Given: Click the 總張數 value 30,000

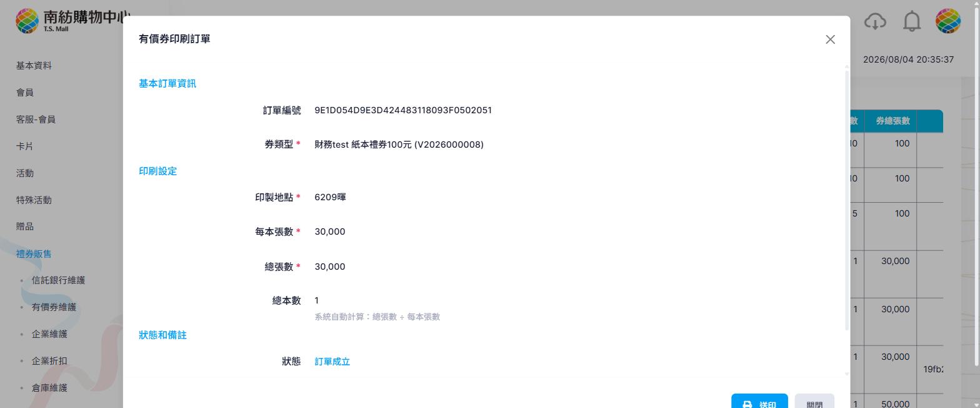Looking at the screenshot, I should tap(330, 267).
